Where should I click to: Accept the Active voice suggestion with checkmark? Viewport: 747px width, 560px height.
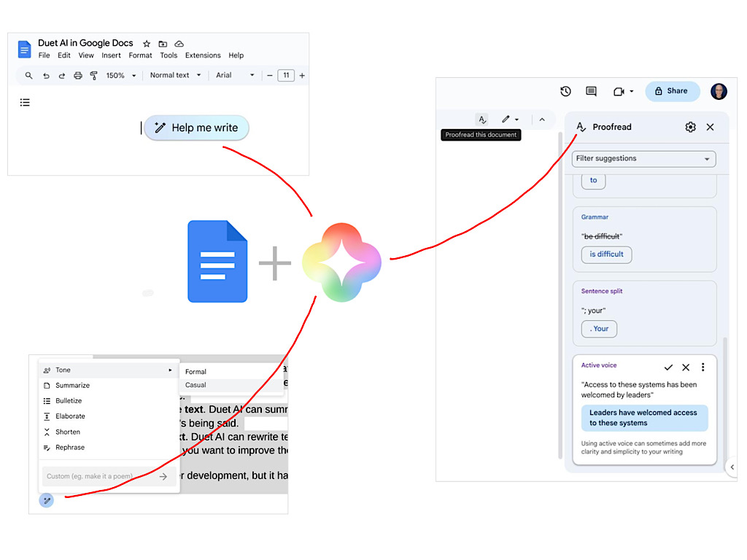coord(668,367)
